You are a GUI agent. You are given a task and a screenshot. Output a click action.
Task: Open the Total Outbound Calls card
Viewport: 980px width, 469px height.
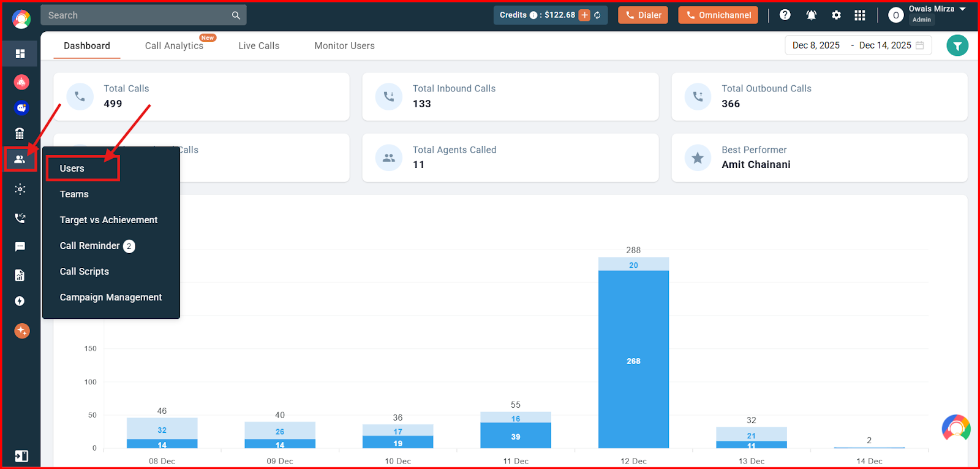(x=820, y=97)
